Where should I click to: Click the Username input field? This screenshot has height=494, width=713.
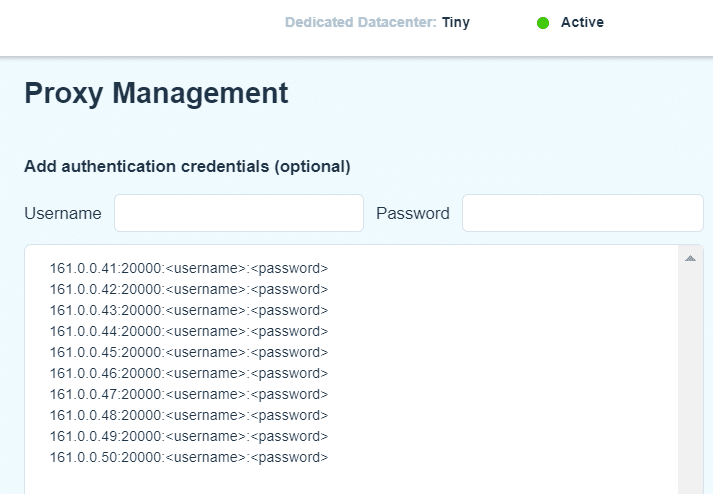pyautogui.click(x=239, y=213)
